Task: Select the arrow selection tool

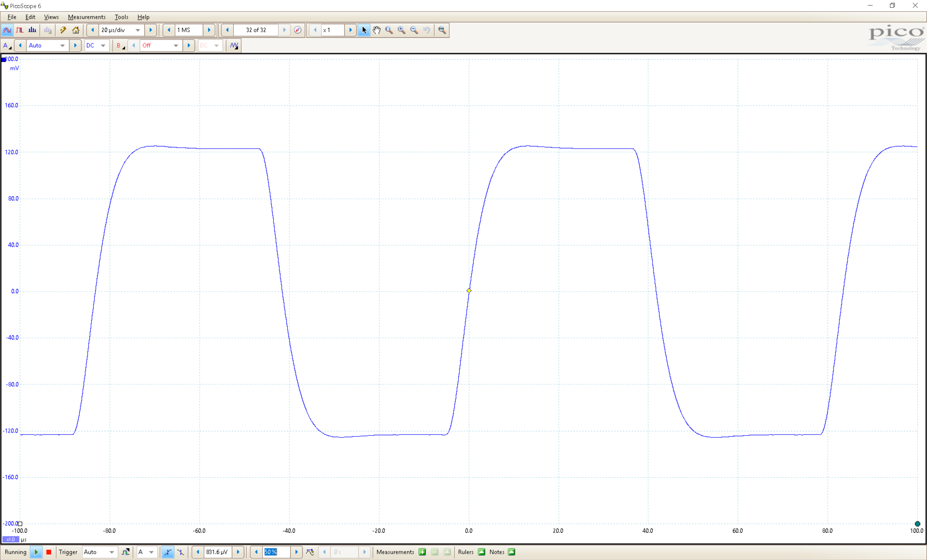Action: [364, 30]
